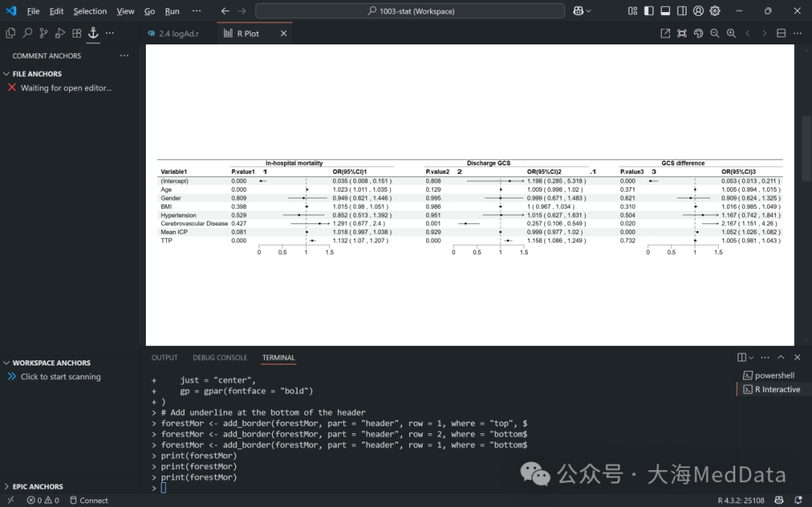Select the R Plot tab

[248, 33]
